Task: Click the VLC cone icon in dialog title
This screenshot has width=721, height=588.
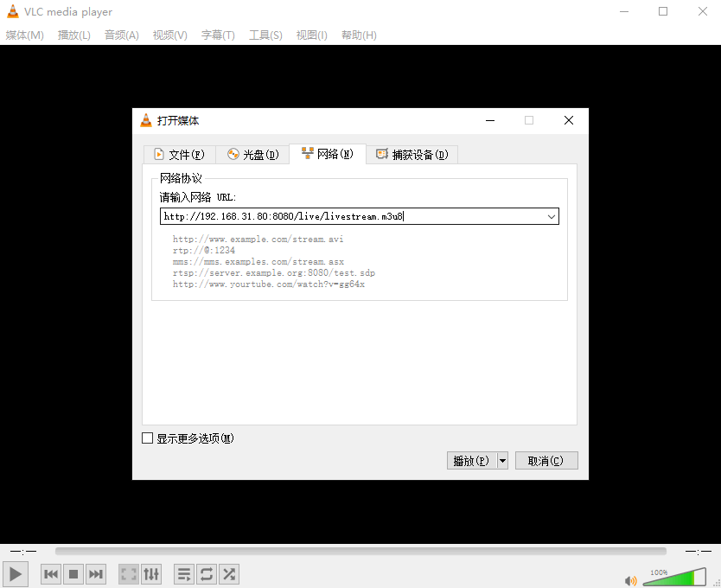Action: (x=146, y=120)
